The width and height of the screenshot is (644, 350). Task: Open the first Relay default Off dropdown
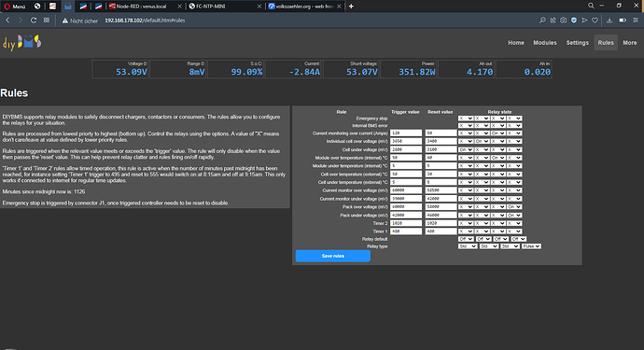point(466,239)
